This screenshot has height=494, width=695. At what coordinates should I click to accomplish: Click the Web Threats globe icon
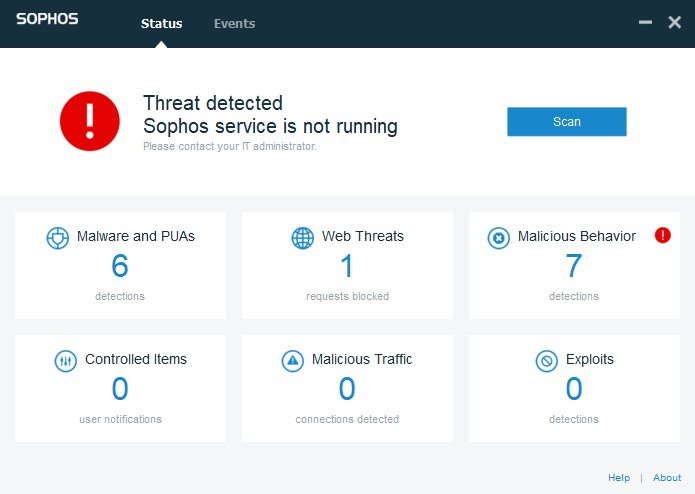click(303, 238)
